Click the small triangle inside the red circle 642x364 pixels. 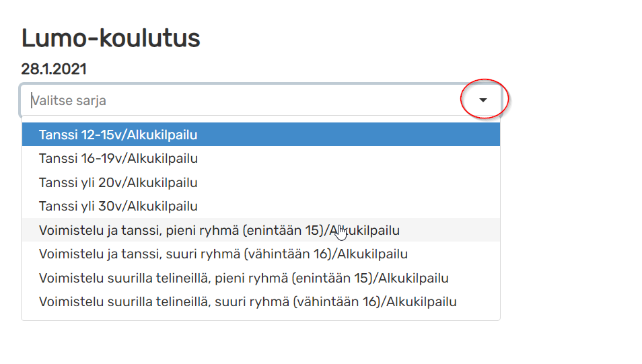click(x=483, y=100)
